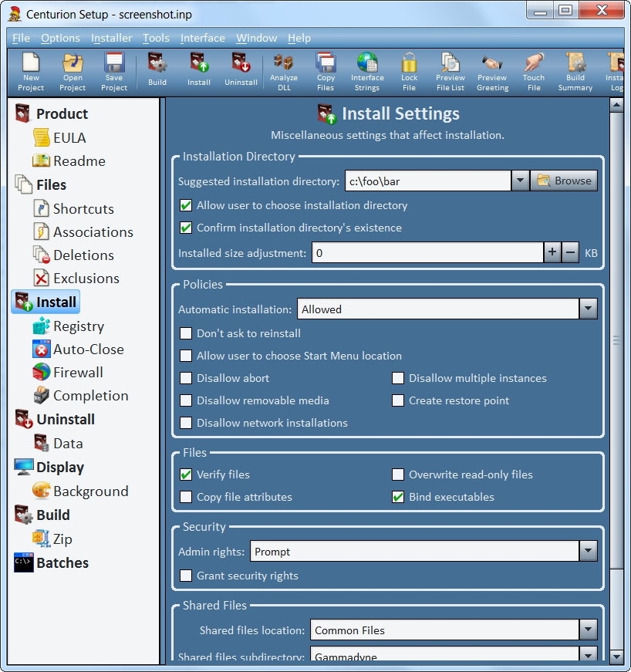Check Disallow network installations
This screenshot has height=672, width=631.
pyautogui.click(x=186, y=423)
